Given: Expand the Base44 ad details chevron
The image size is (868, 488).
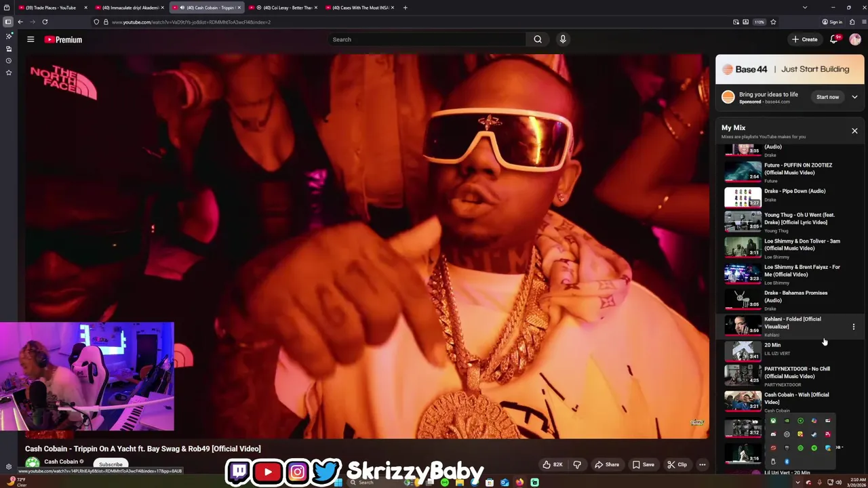Looking at the screenshot, I should tap(854, 97).
